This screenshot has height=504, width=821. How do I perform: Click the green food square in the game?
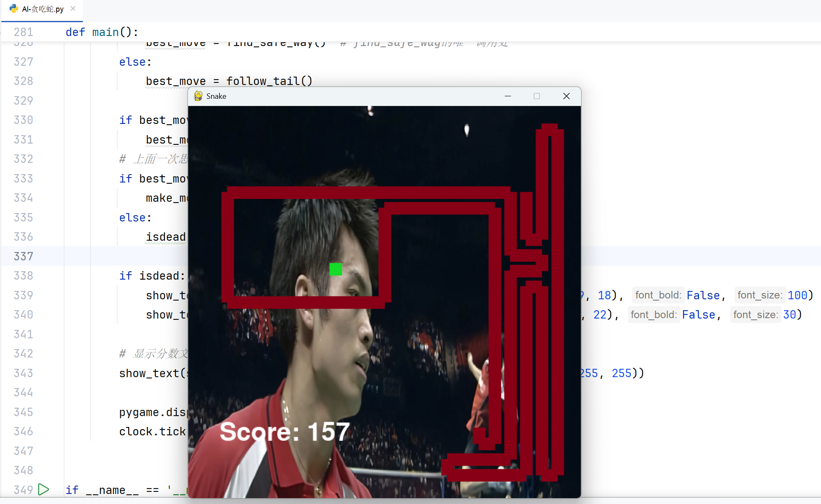click(336, 269)
